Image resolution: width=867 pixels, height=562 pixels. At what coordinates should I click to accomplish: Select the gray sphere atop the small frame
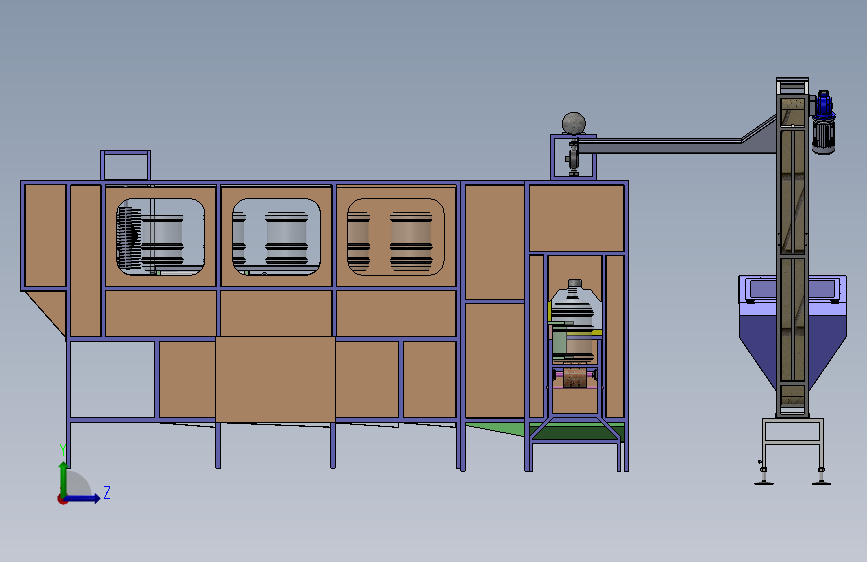[574, 123]
